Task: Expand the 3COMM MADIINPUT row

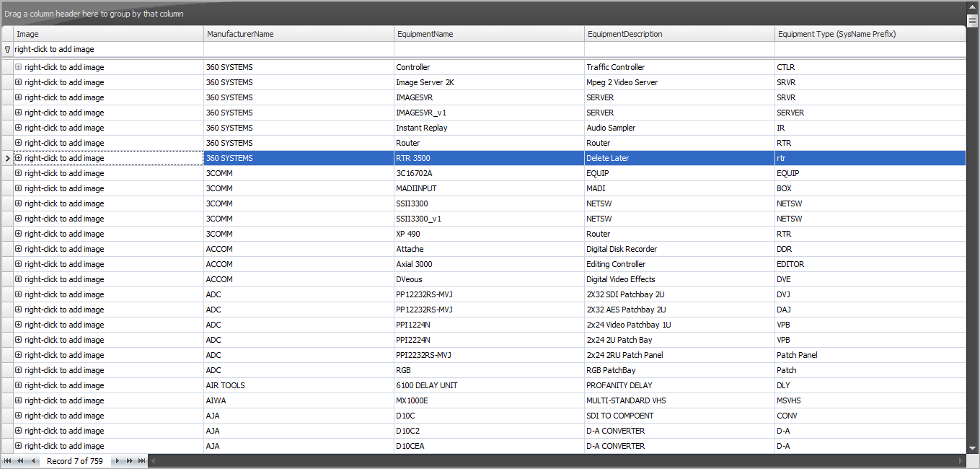Action: 19,188
